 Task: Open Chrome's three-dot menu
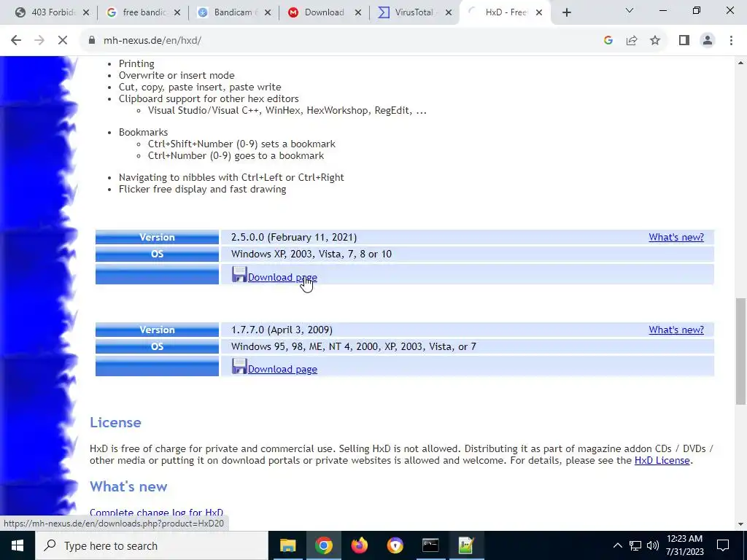pyautogui.click(x=731, y=41)
